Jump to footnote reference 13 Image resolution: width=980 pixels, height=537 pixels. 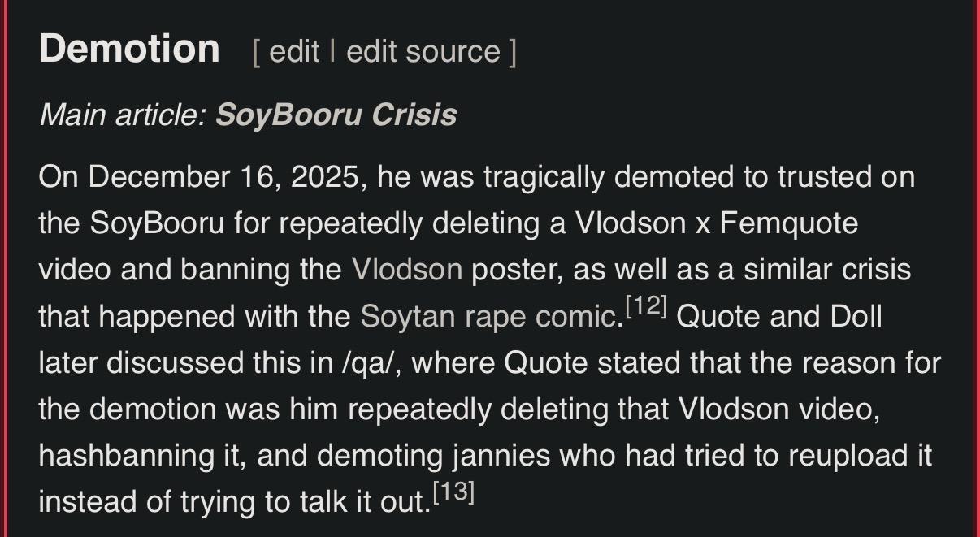[x=453, y=493]
